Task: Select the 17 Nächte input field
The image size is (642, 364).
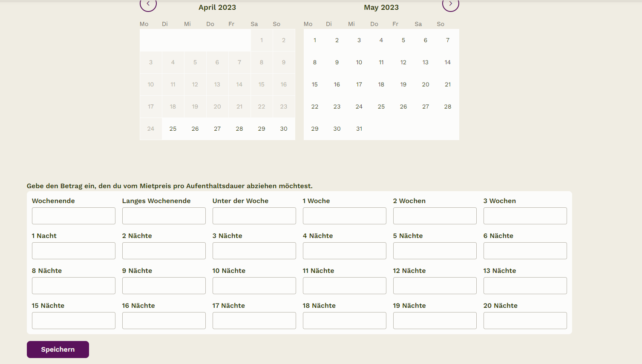Action: 254,321
